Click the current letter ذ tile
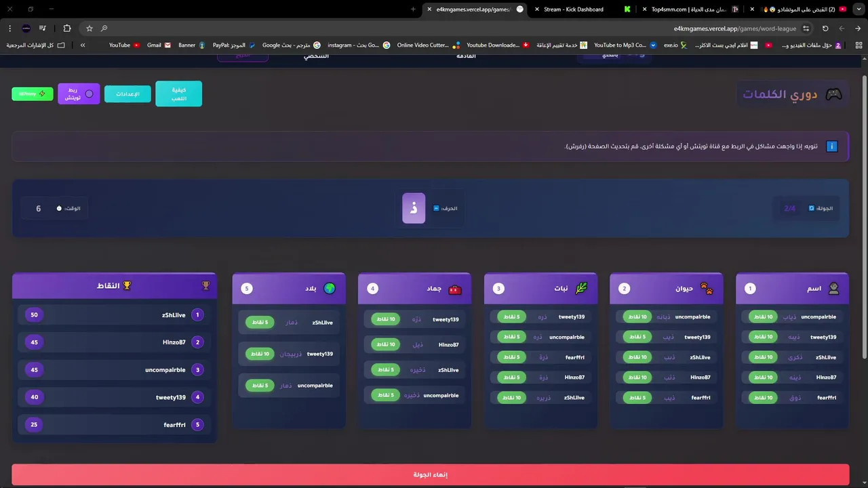868x488 pixels. [414, 208]
